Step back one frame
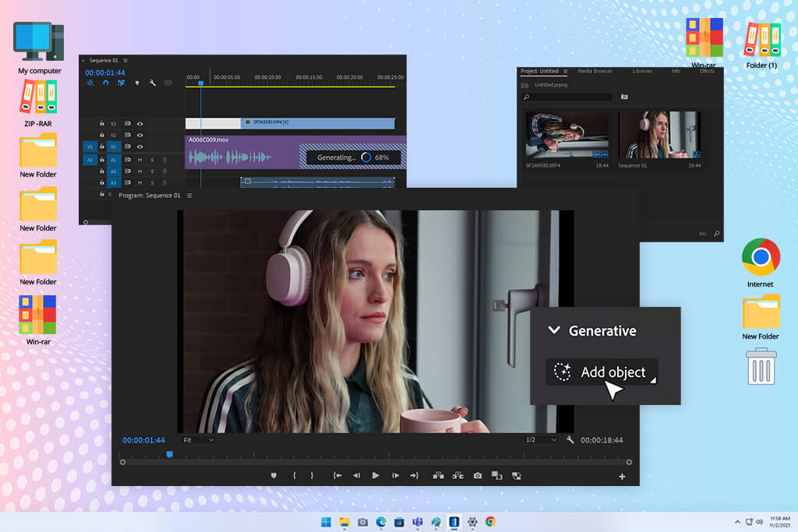 tap(356, 476)
